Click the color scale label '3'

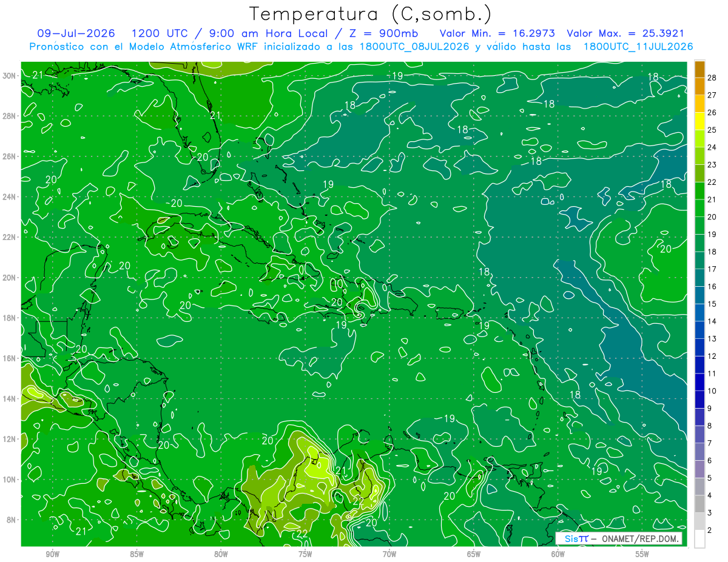point(709,513)
